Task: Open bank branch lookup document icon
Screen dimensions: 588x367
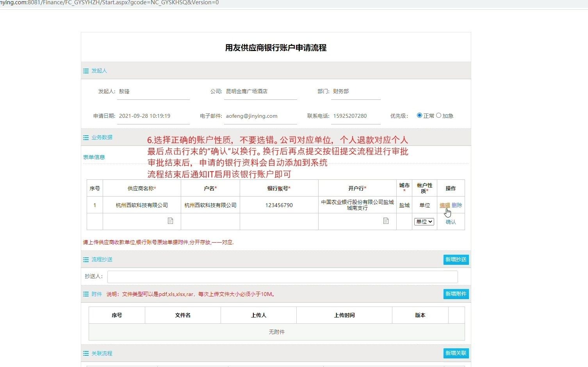Action: [386, 221]
